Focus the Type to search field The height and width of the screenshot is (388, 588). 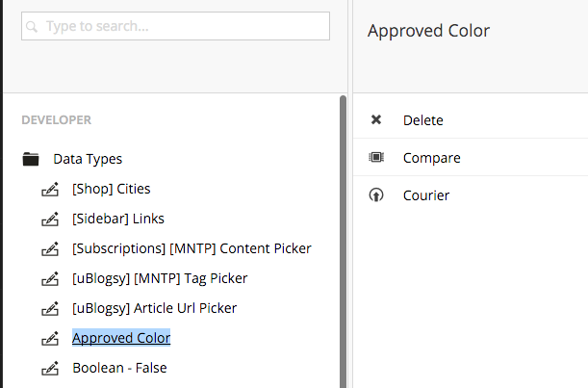pos(175,26)
